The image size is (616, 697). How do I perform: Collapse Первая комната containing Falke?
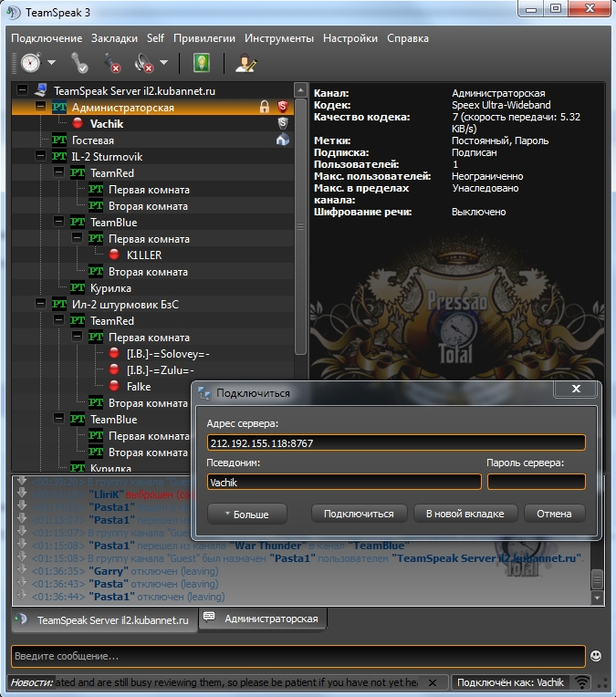point(77,337)
